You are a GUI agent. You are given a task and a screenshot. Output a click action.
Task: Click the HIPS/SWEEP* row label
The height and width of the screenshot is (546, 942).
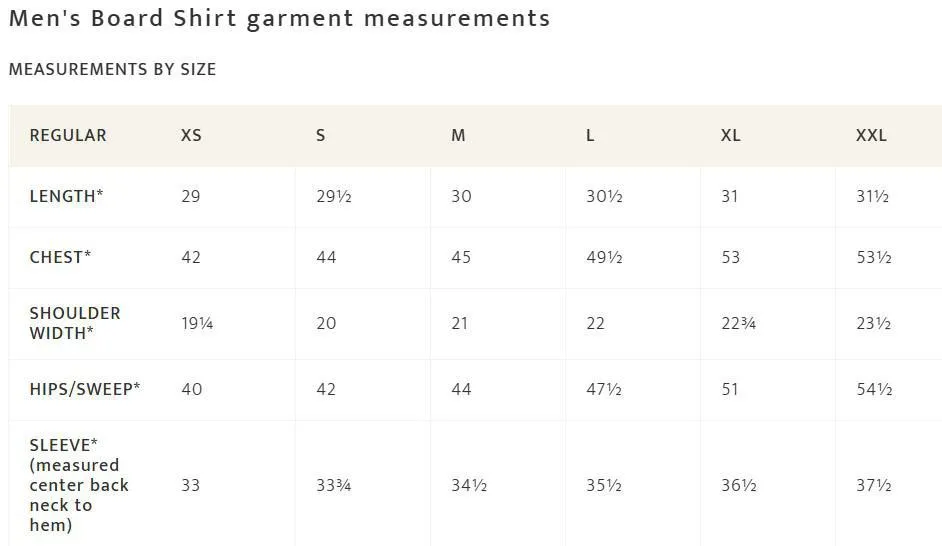click(85, 389)
